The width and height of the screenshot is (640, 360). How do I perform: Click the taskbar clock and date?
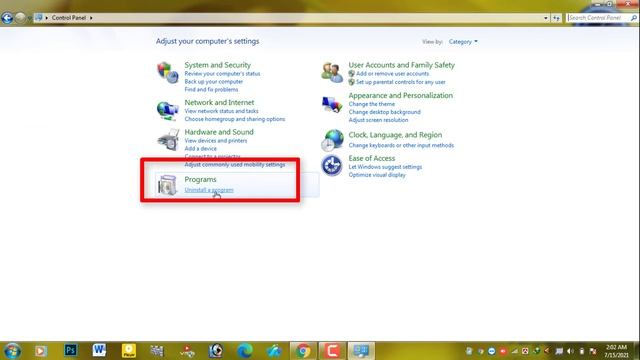616,351
